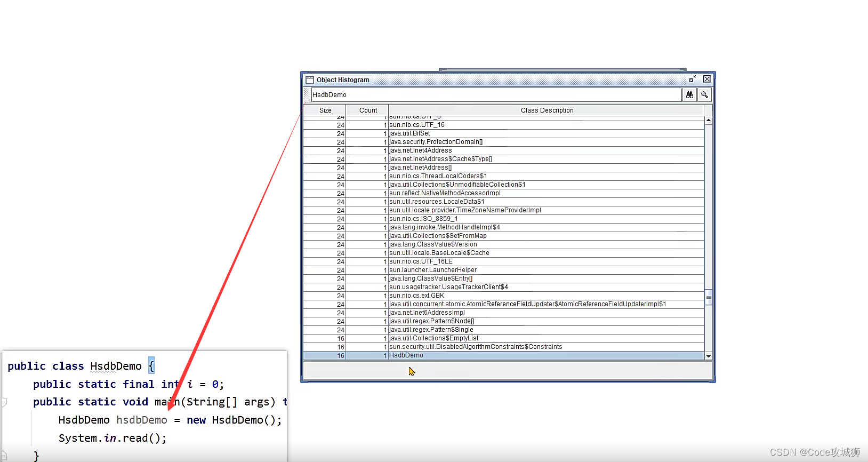Select the java.lang.ClassValue$Entry[] row
Image resolution: width=868 pixels, height=462 pixels.
(x=504, y=278)
